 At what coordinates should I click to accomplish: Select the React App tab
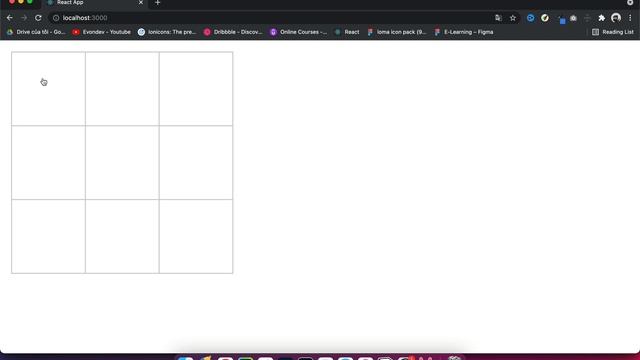click(94, 3)
